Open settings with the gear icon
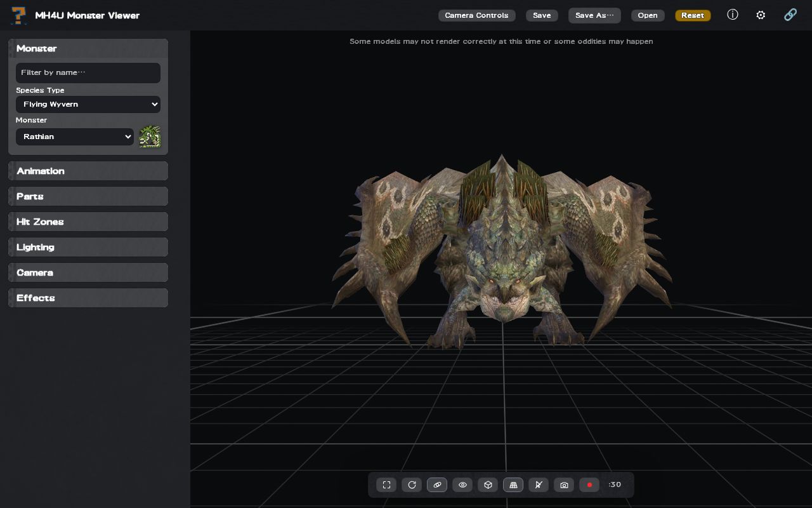 761,15
